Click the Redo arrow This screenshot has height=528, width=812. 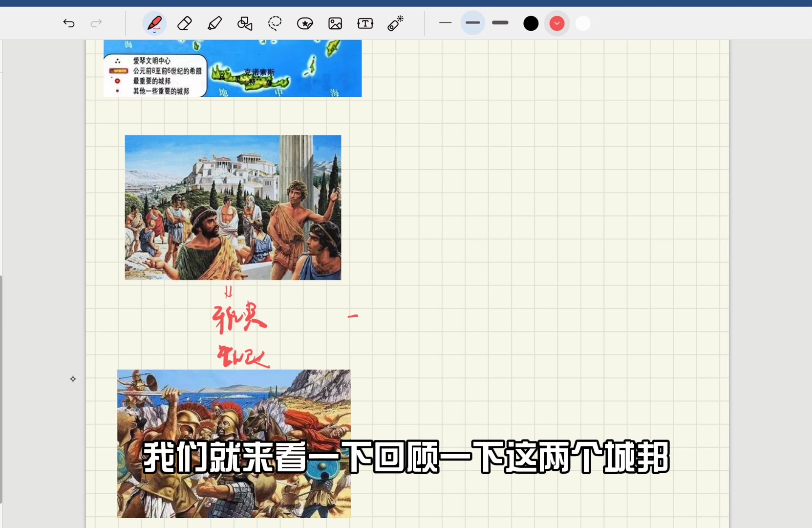coord(96,23)
